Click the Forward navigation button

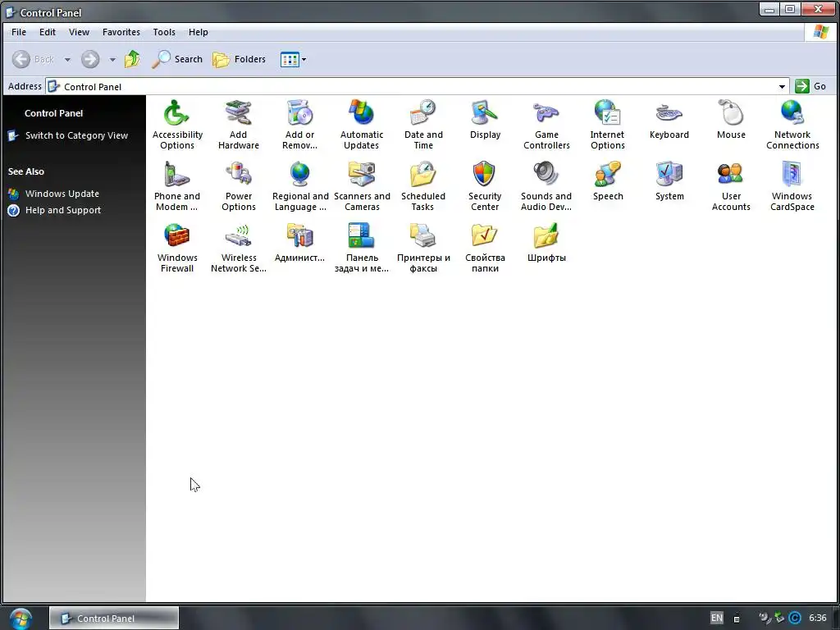(90, 59)
